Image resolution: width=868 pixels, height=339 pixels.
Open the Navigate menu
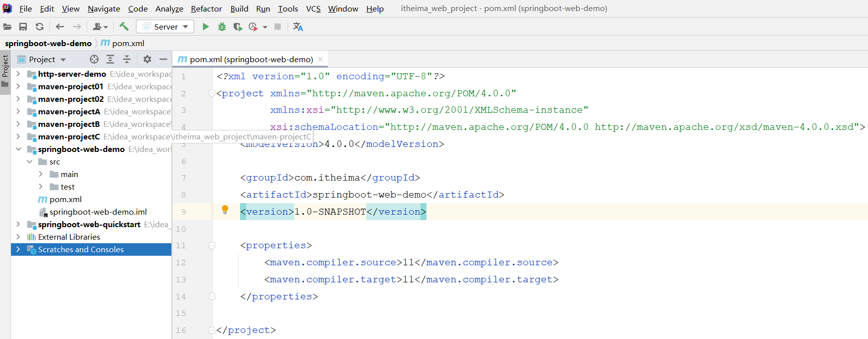(104, 9)
